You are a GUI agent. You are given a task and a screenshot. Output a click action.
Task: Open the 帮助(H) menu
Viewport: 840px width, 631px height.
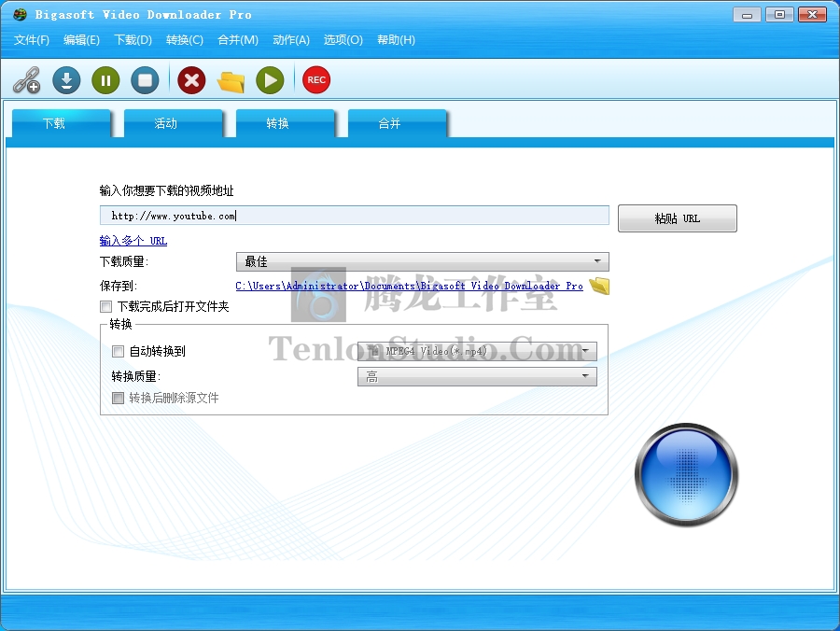coord(396,40)
